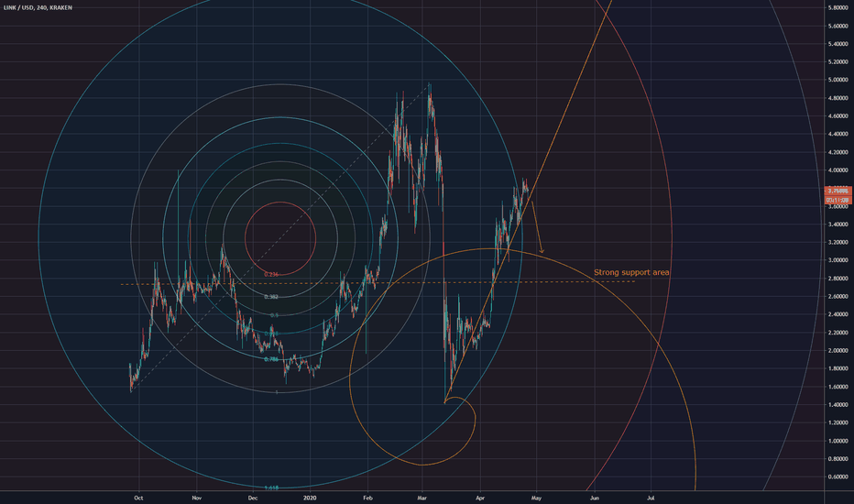Click the 2.60000 price axis label
This screenshot has height=504, width=854.
(838, 296)
